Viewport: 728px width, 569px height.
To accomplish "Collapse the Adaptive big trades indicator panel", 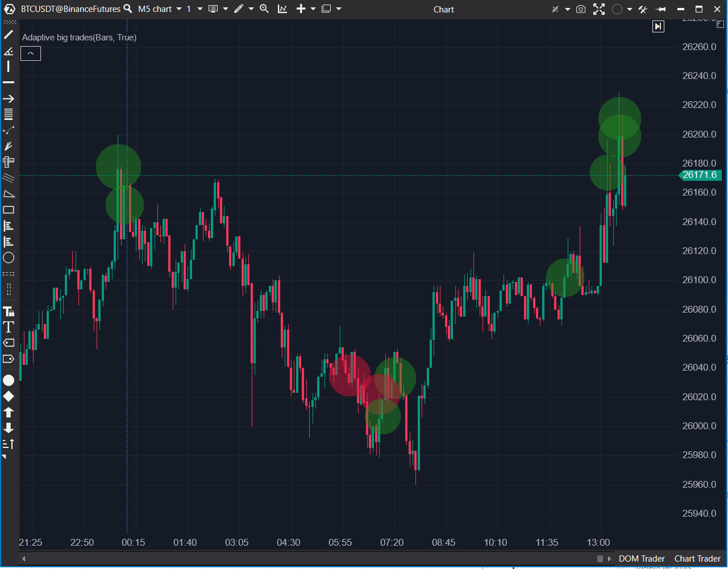I will click(x=30, y=53).
